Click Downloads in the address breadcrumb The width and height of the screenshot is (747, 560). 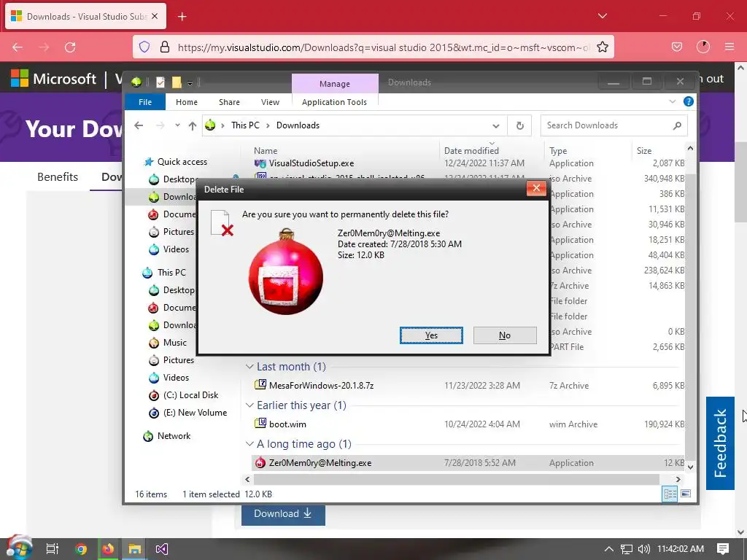(298, 125)
